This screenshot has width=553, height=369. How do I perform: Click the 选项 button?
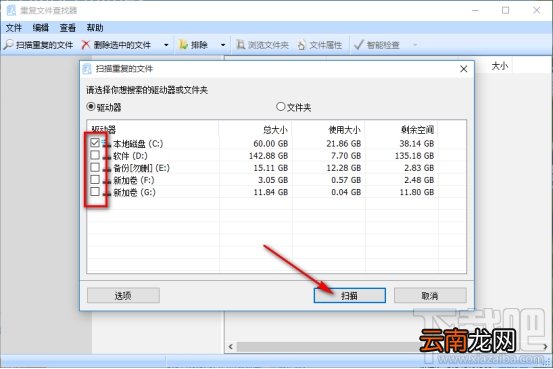click(123, 296)
